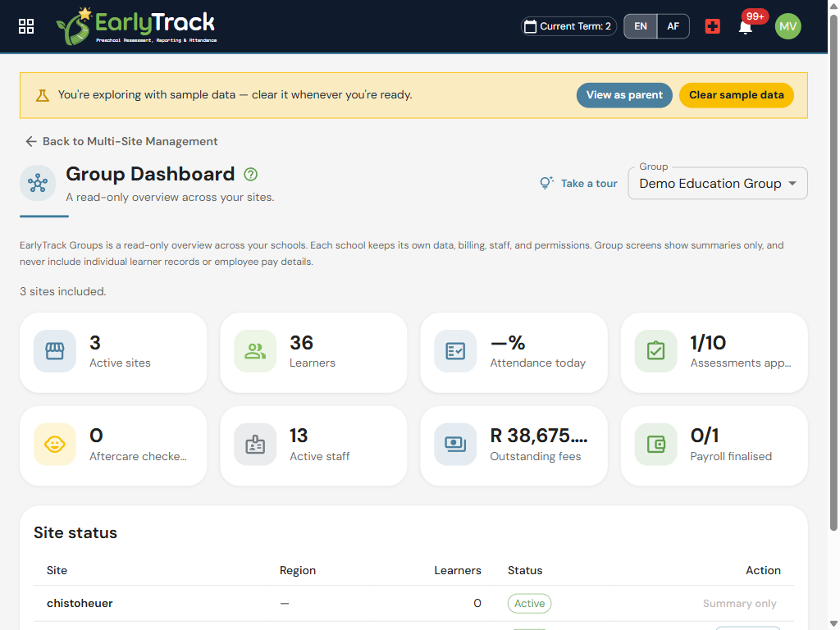Click the Group Dashboard network icon
This screenshot has width=840, height=630.
coord(38,183)
